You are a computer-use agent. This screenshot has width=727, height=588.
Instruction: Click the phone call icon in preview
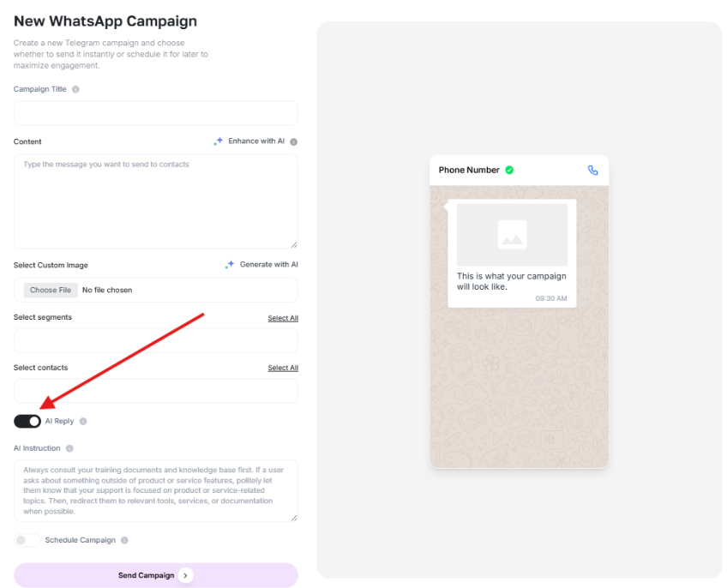(593, 171)
